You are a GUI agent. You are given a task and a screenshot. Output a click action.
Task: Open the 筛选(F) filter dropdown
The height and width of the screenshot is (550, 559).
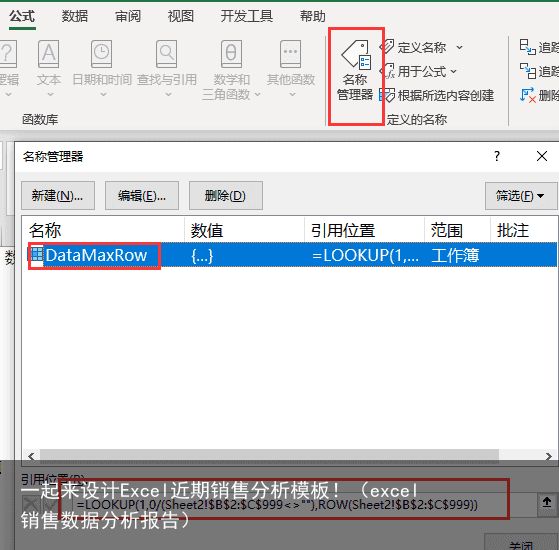tap(520, 196)
